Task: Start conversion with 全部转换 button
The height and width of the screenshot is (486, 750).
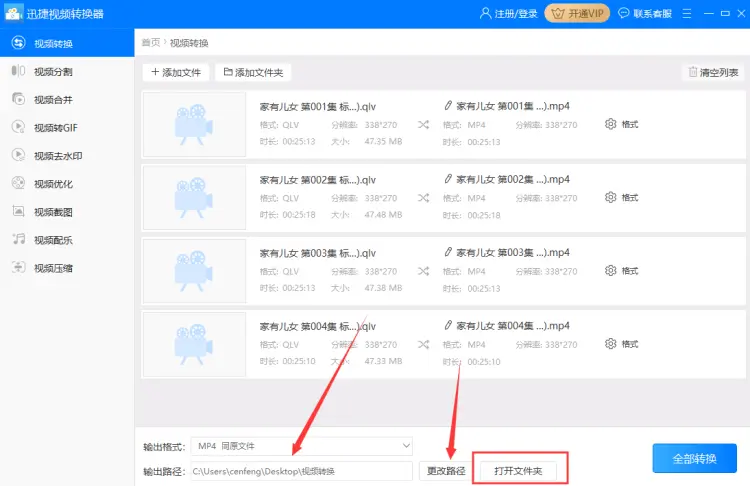Action: click(x=695, y=458)
